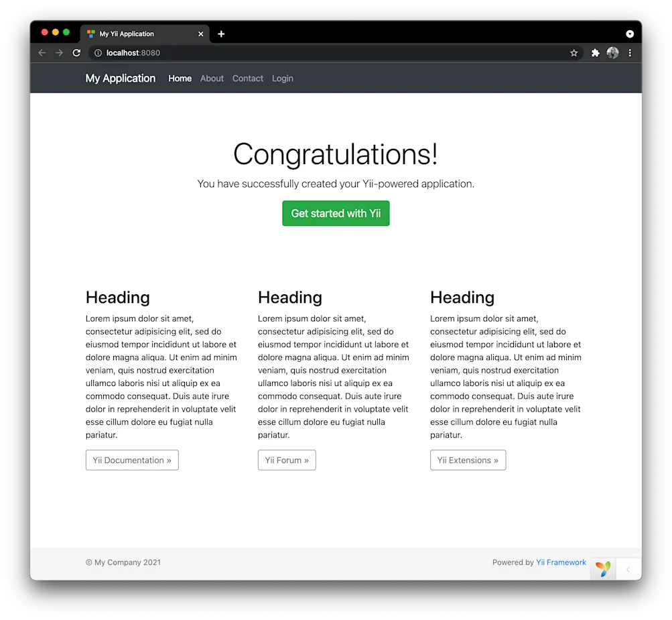The width and height of the screenshot is (672, 620).
Task: Click the site info icon beside localhost:8080
Action: pos(98,52)
